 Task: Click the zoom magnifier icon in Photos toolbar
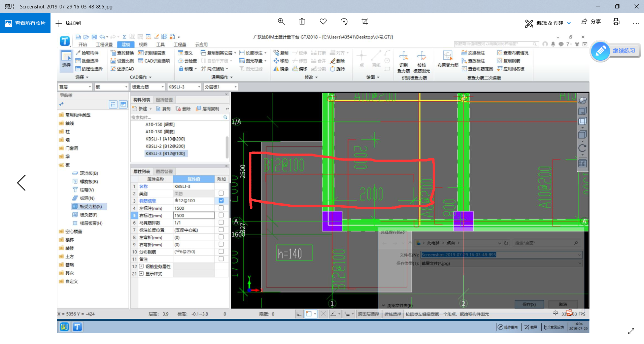click(x=281, y=22)
